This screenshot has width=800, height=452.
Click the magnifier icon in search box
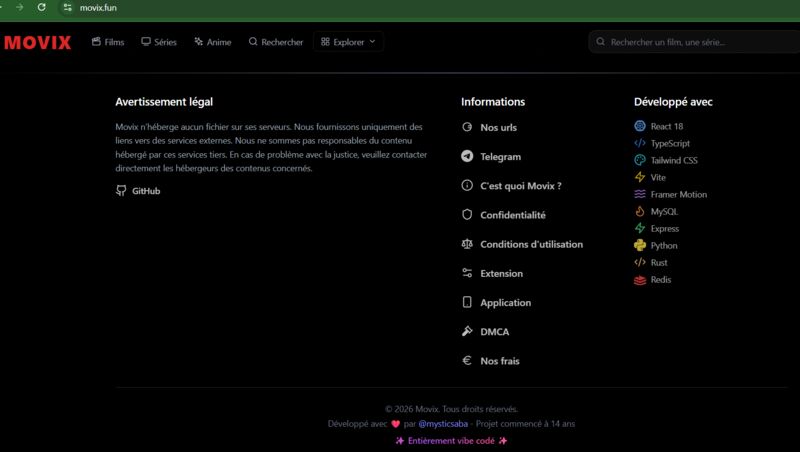[x=601, y=42]
